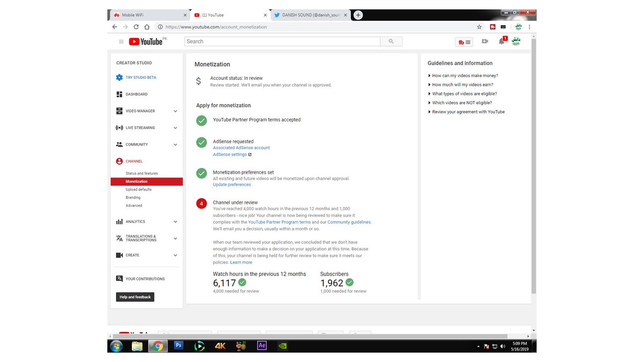Go back with the browser back arrow
644x362 pixels.
point(115,27)
